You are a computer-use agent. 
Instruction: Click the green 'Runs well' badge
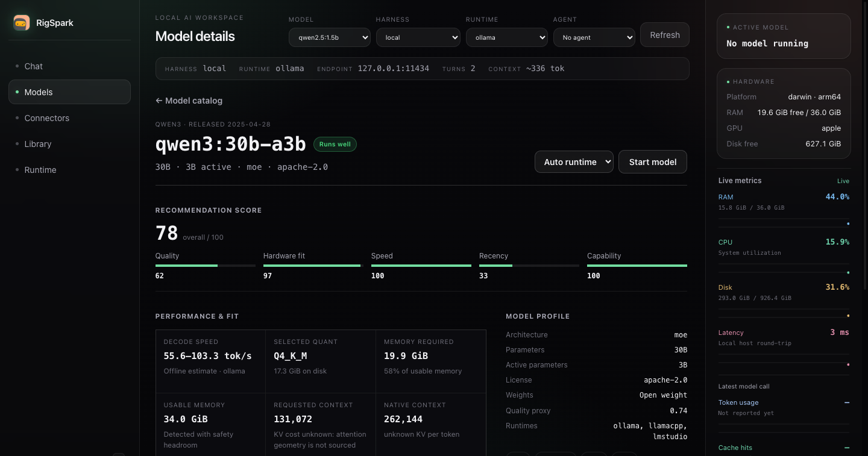tap(335, 145)
